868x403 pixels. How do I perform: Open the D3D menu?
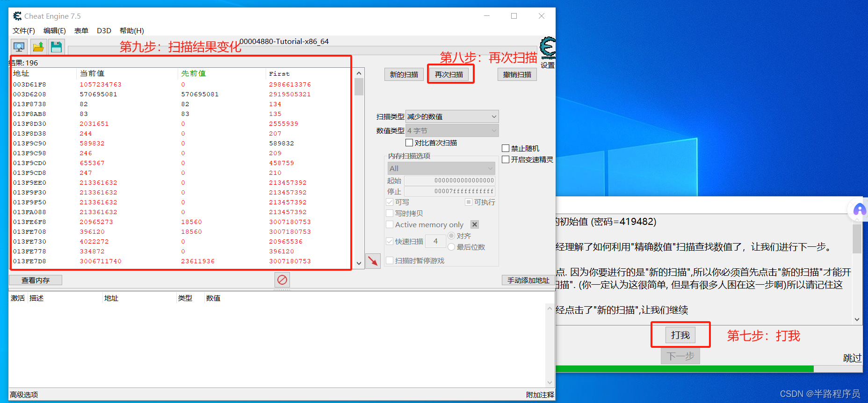(x=104, y=30)
